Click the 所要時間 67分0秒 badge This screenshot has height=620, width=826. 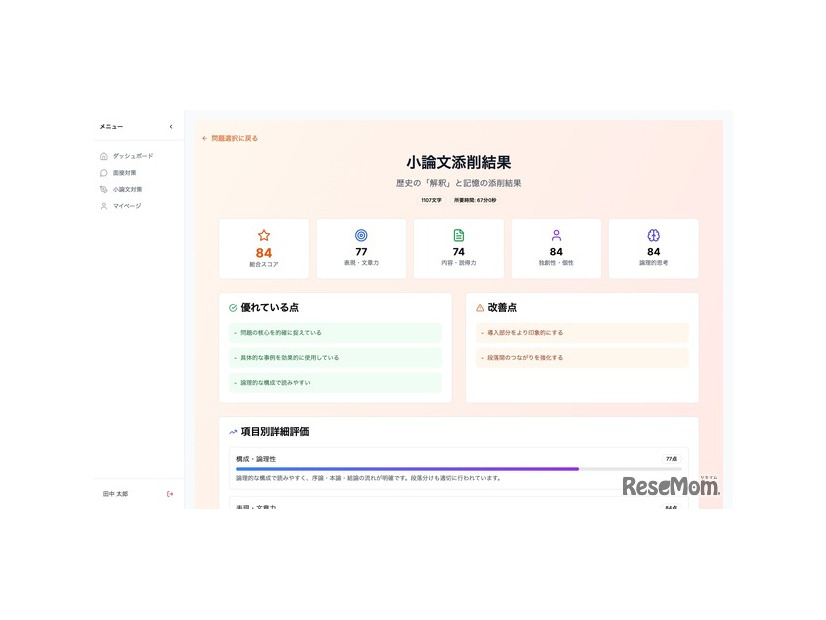(x=475, y=200)
